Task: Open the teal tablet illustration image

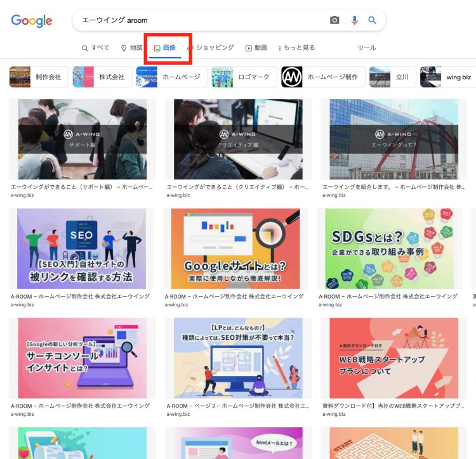Action: pyautogui.click(x=83, y=443)
